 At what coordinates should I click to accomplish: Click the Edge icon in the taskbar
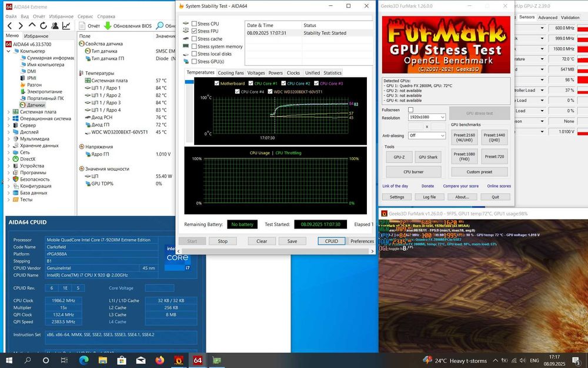tap(83, 360)
